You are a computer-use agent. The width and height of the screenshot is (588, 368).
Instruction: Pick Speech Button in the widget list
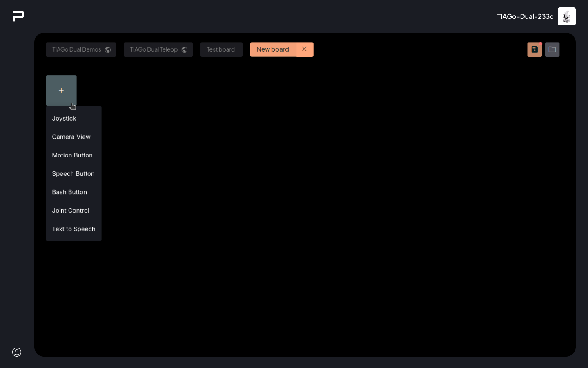pos(73,174)
